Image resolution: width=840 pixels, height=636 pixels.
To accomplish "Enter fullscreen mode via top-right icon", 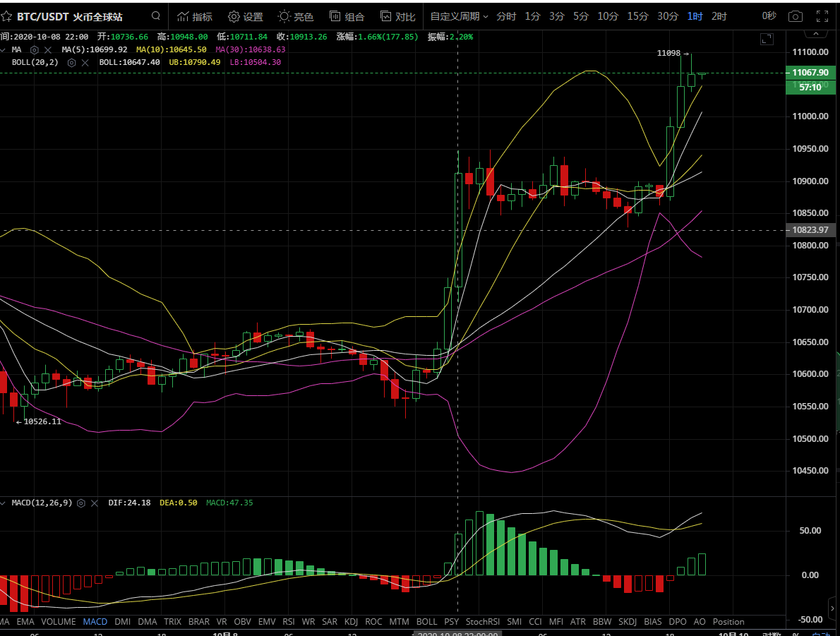I will pos(822,16).
